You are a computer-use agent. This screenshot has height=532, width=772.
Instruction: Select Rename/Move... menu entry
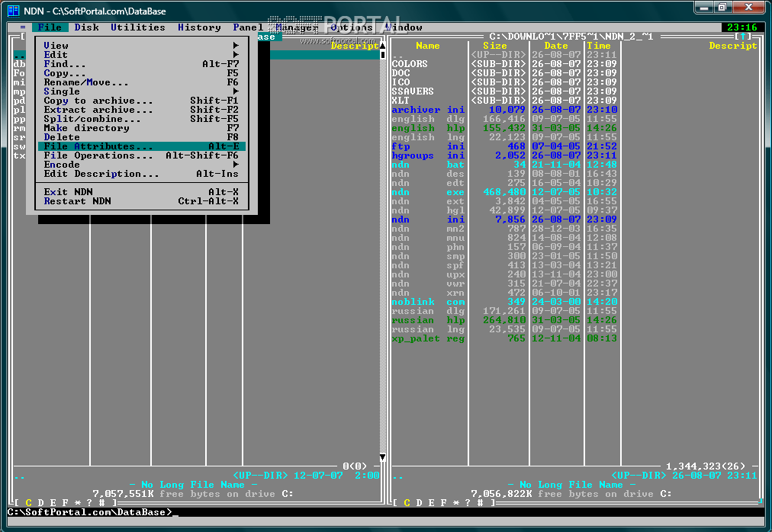pyautogui.click(x=141, y=82)
